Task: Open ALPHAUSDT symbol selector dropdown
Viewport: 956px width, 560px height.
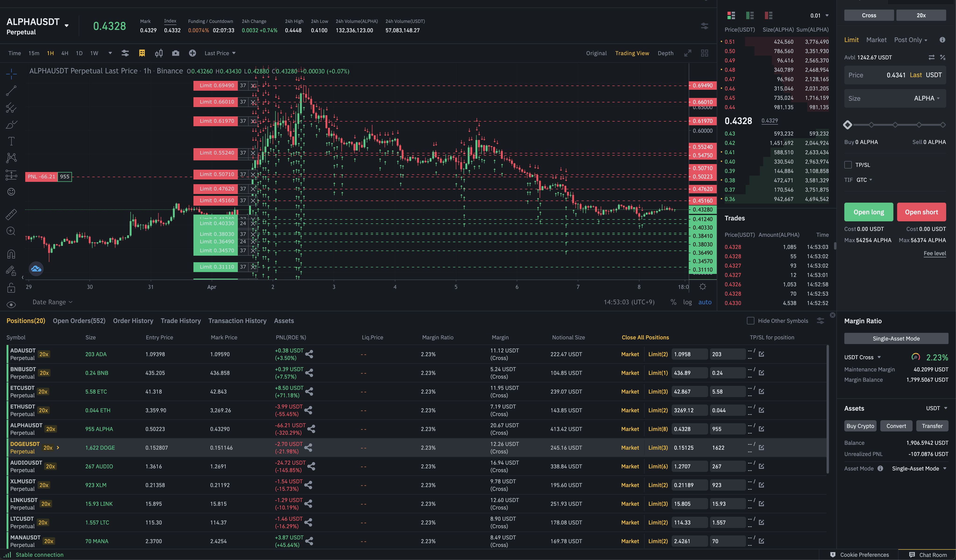Action: coord(67,26)
